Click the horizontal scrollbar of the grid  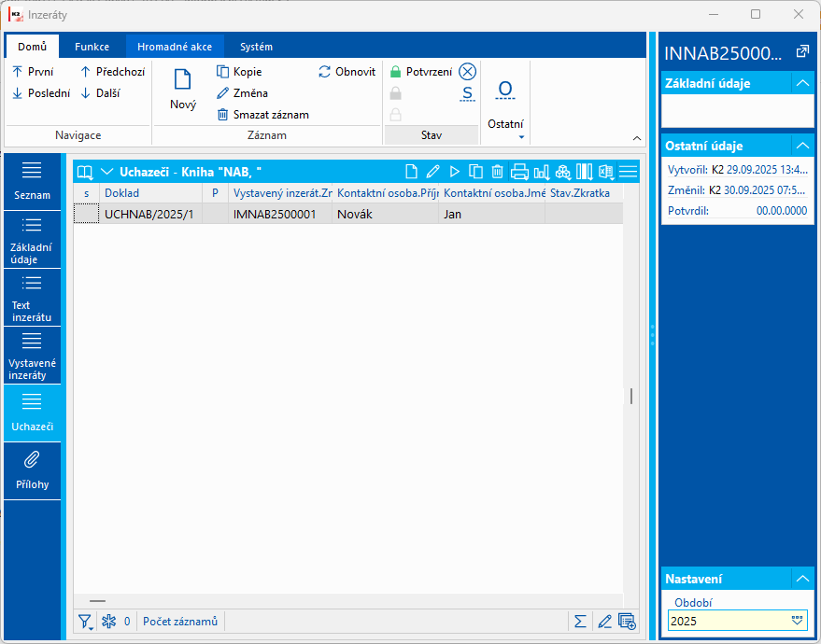pos(97,601)
